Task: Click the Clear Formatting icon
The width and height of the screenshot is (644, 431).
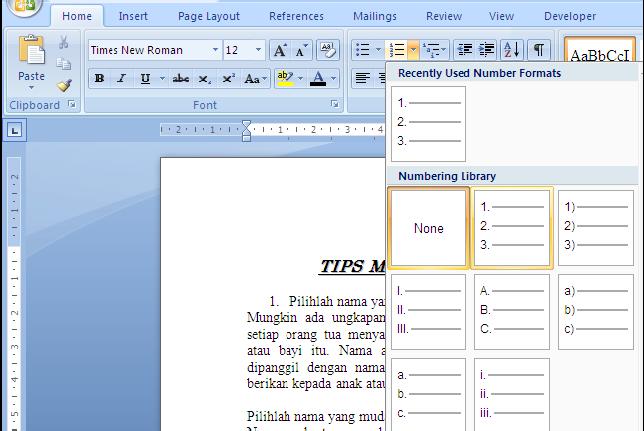Action: (x=327, y=50)
